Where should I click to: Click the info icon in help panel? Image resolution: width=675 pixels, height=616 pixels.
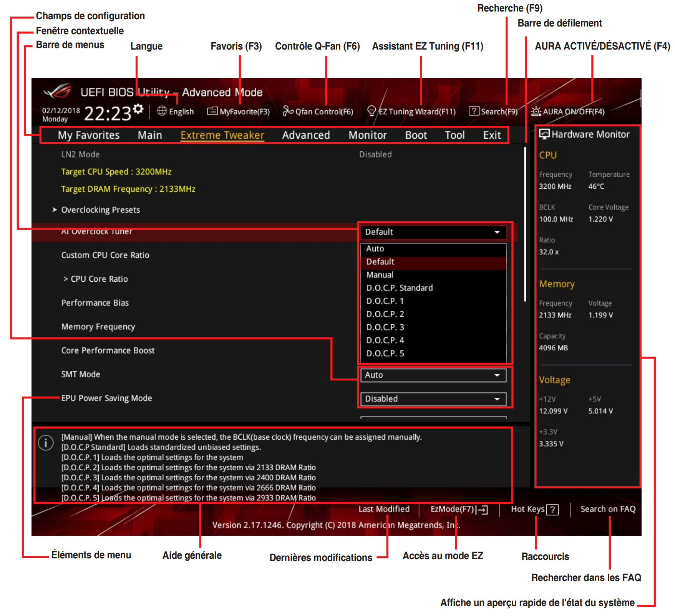[x=46, y=443]
